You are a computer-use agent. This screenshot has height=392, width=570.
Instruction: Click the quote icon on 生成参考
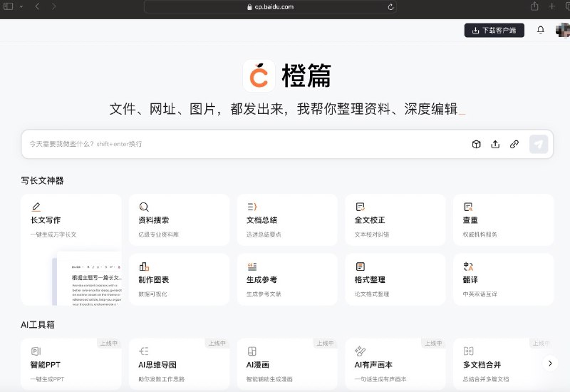[x=252, y=267]
